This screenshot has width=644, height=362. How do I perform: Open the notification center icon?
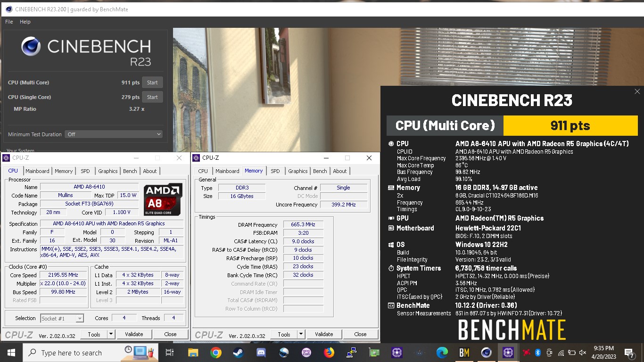click(629, 353)
